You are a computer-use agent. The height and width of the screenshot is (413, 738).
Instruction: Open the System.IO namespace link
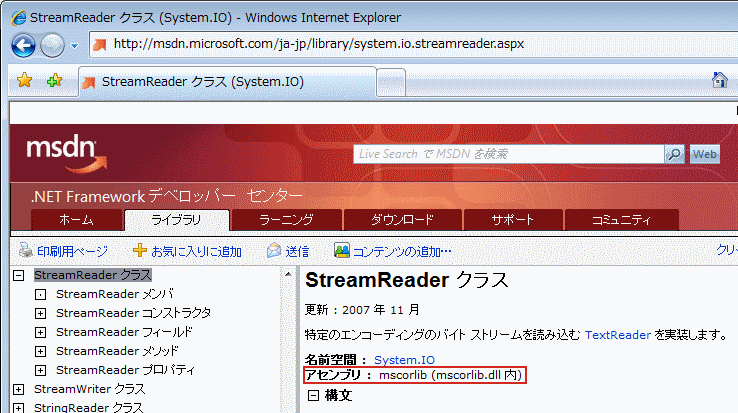tap(404, 360)
